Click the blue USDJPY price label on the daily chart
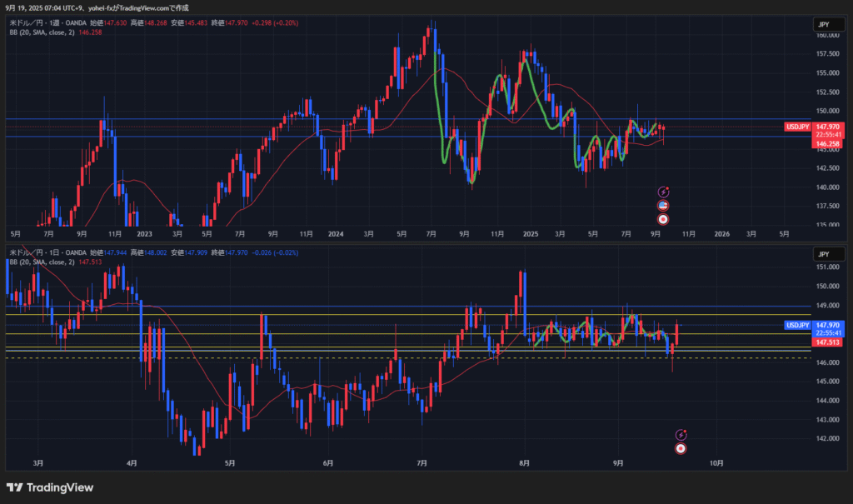853x504 pixels. coord(797,325)
